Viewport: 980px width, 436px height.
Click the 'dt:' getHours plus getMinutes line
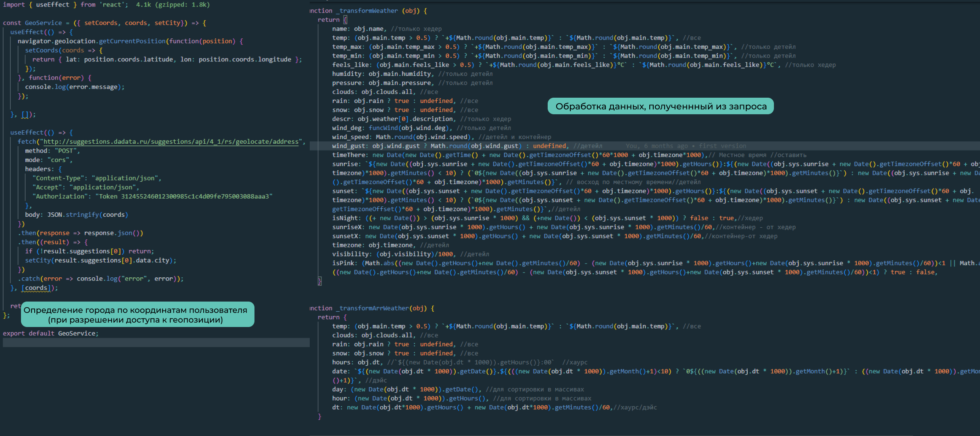494,408
